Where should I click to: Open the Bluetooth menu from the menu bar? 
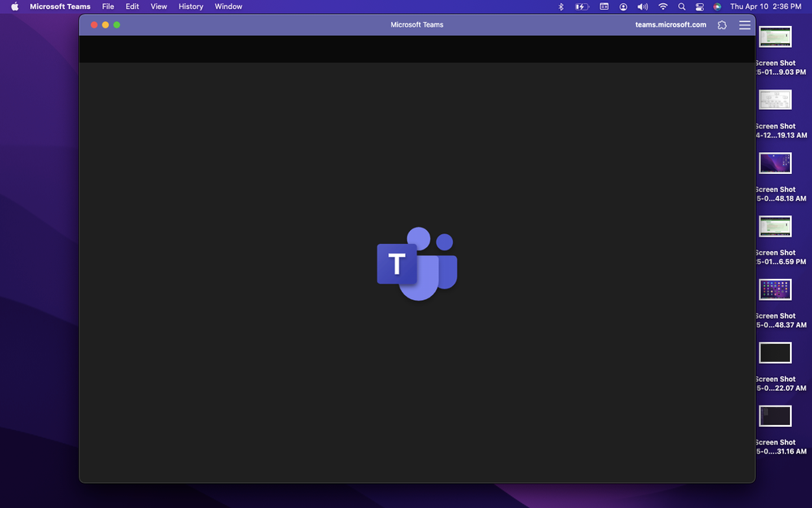click(x=560, y=7)
